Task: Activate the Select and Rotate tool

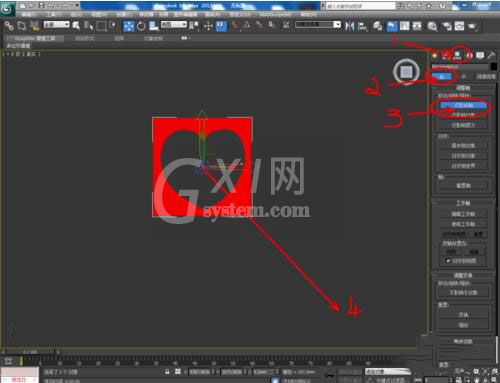Action: pos(141,26)
